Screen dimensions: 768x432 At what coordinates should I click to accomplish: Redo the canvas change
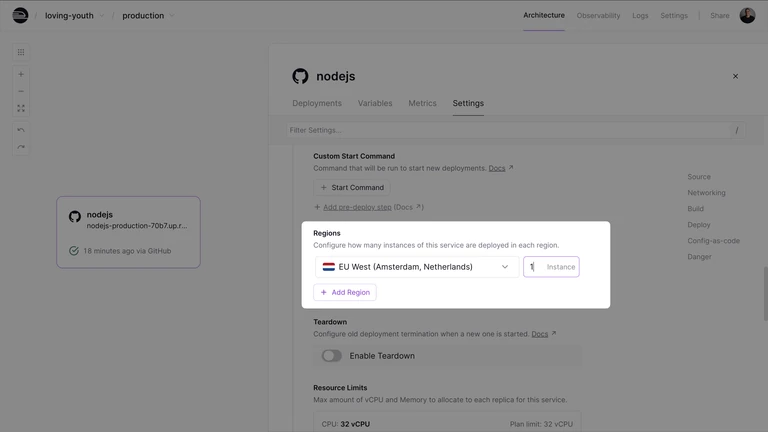pyautogui.click(x=21, y=147)
